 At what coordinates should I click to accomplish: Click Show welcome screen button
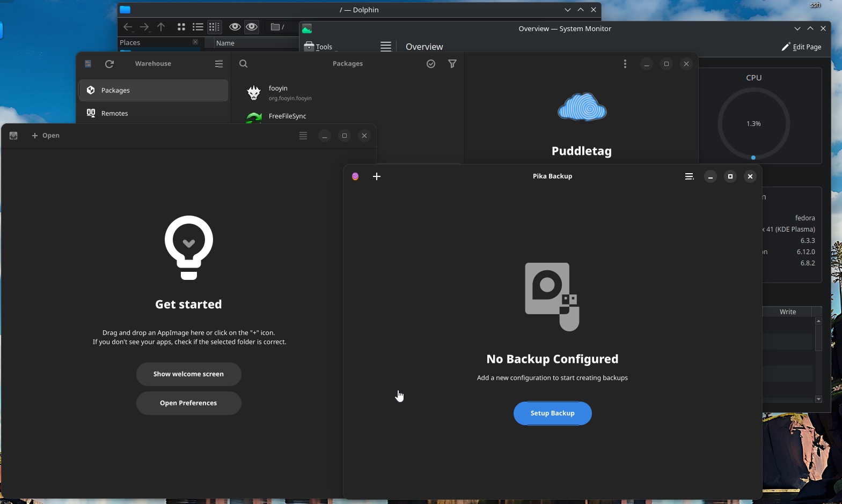click(x=188, y=374)
